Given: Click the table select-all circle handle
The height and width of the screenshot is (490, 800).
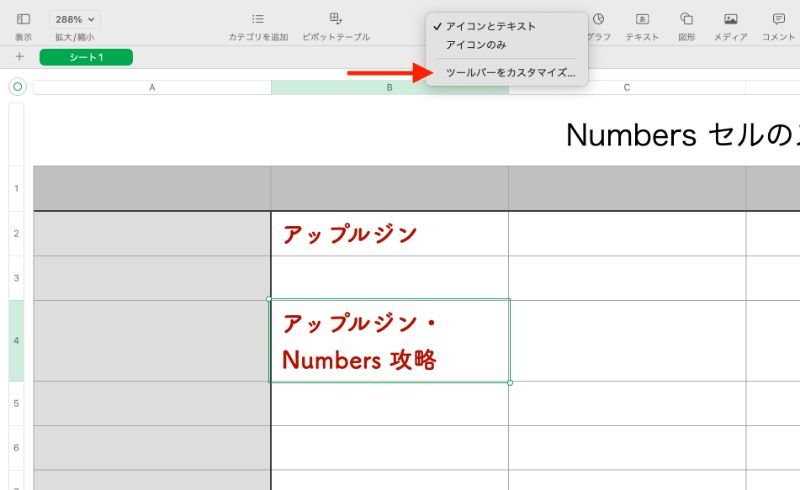Looking at the screenshot, I should click(17, 87).
